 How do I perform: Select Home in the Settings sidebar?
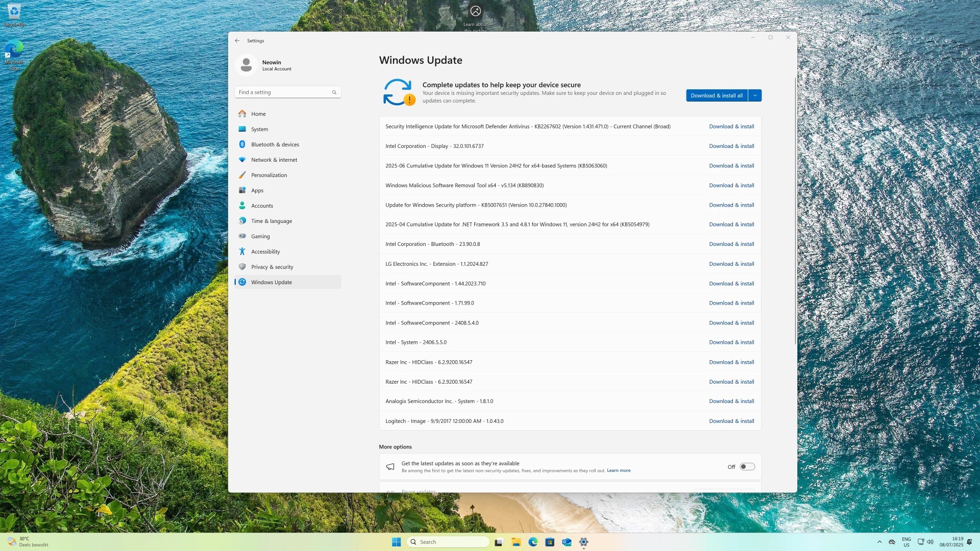click(x=258, y=114)
